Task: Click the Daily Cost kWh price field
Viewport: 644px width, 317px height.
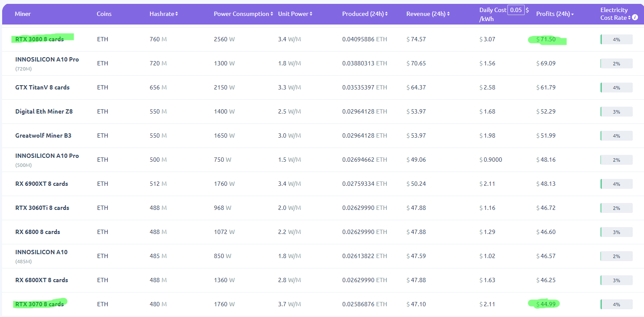Action: coord(516,10)
